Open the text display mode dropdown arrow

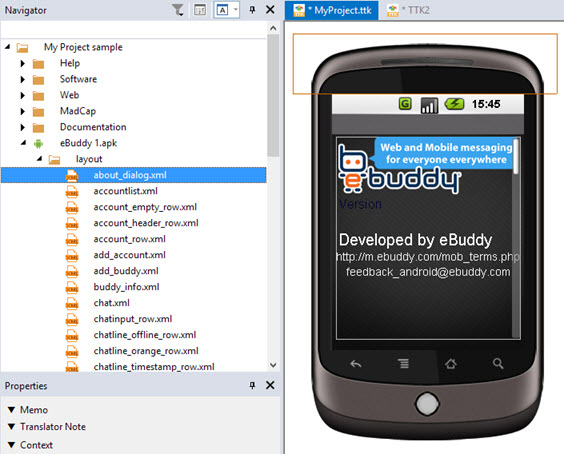click(x=236, y=10)
